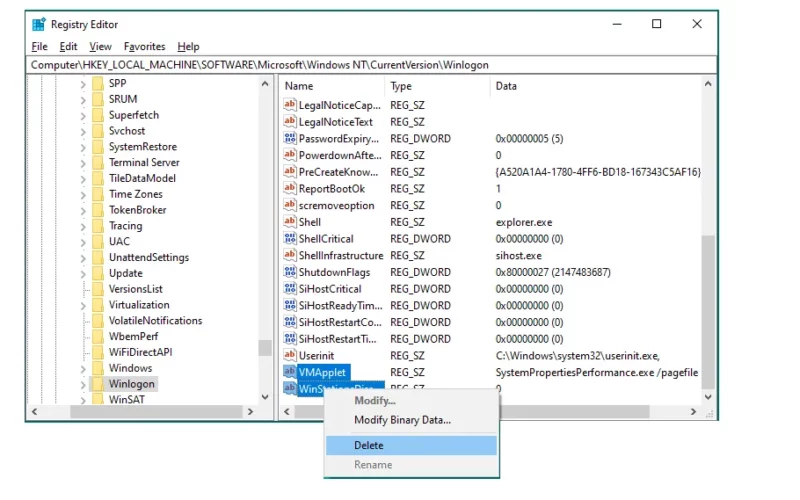Open the Favorites menu
800x500 pixels.
(144, 46)
